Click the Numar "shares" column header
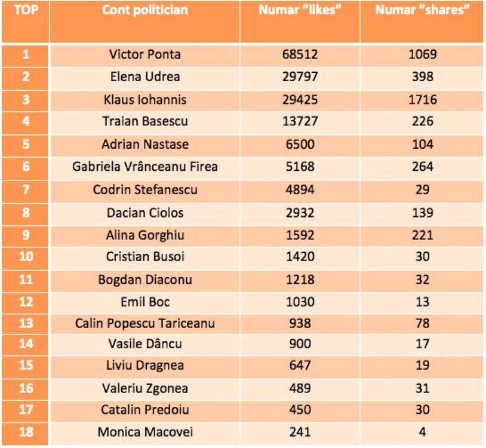Image resolution: width=486 pixels, height=448 pixels. pyautogui.click(x=422, y=21)
